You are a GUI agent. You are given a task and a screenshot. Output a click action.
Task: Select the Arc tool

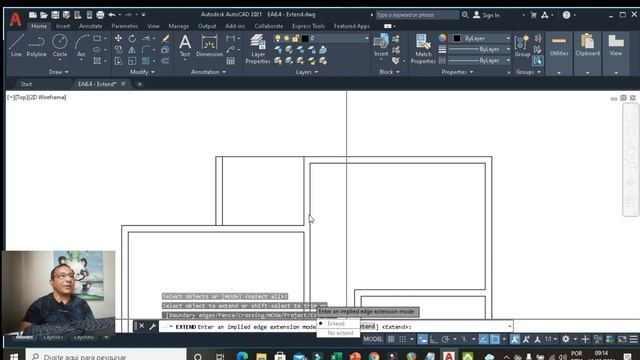click(x=82, y=45)
